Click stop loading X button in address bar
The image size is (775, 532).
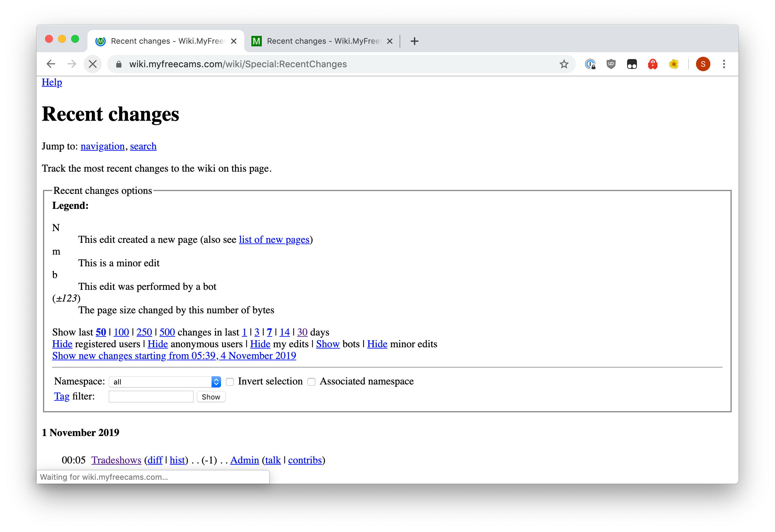tap(93, 64)
